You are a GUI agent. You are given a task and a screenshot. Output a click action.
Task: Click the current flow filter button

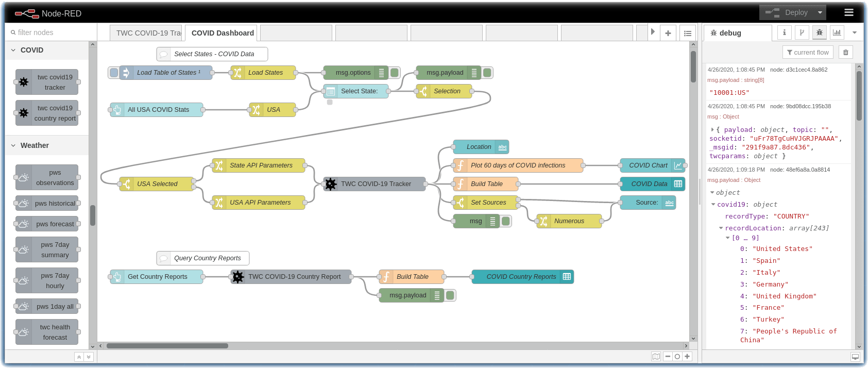(808, 52)
